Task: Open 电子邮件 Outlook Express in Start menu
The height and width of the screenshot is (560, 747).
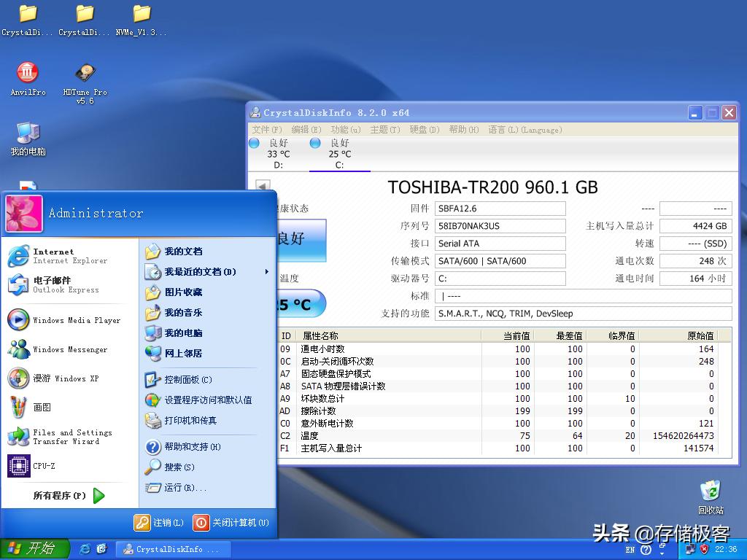Action: tap(69, 285)
